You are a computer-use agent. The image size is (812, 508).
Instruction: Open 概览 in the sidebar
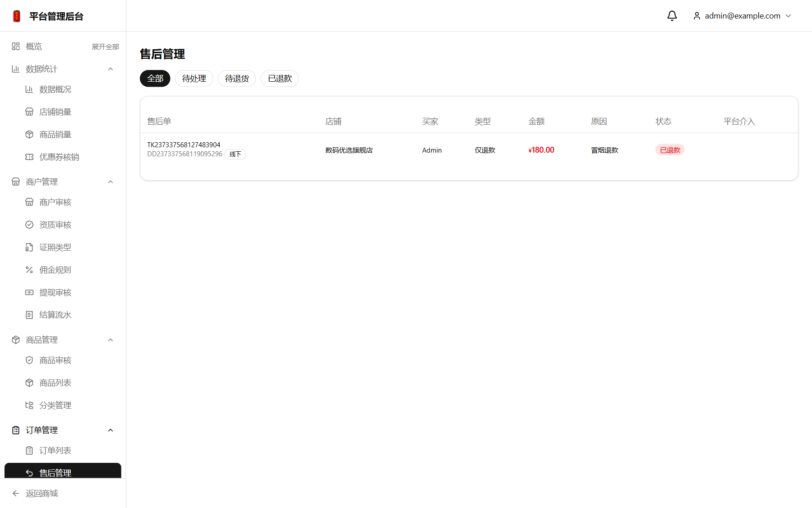[x=34, y=47]
